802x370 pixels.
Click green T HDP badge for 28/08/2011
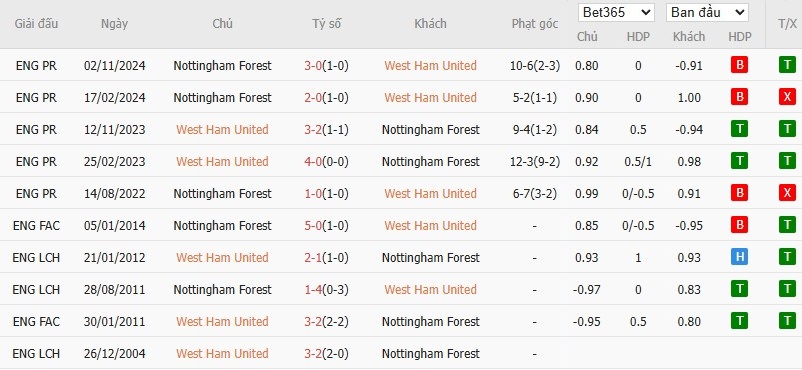(740, 289)
